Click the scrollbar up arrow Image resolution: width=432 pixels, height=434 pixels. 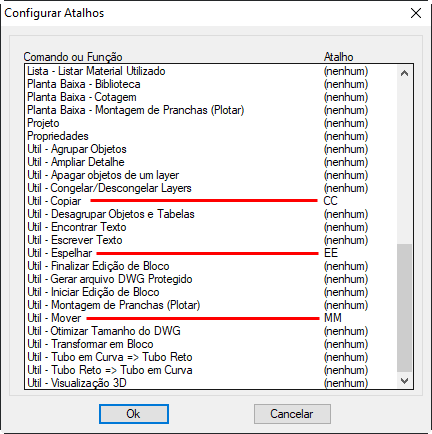(x=404, y=73)
